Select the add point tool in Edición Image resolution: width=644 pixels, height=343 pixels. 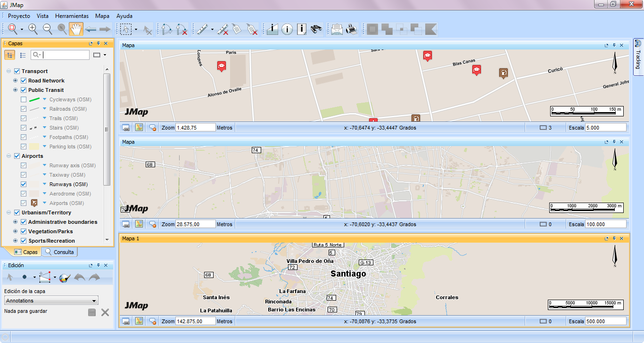[x=25, y=278]
